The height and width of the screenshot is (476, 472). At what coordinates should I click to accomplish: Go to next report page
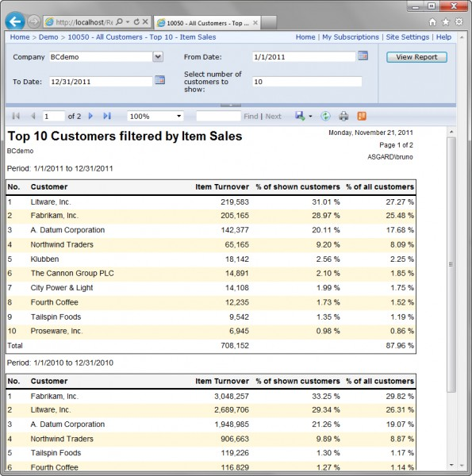pyautogui.click(x=90, y=116)
